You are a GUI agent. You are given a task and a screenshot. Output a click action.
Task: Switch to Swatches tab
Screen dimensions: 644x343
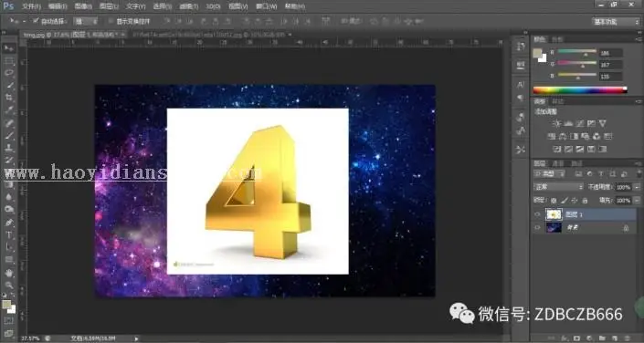click(x=558, y=39)
